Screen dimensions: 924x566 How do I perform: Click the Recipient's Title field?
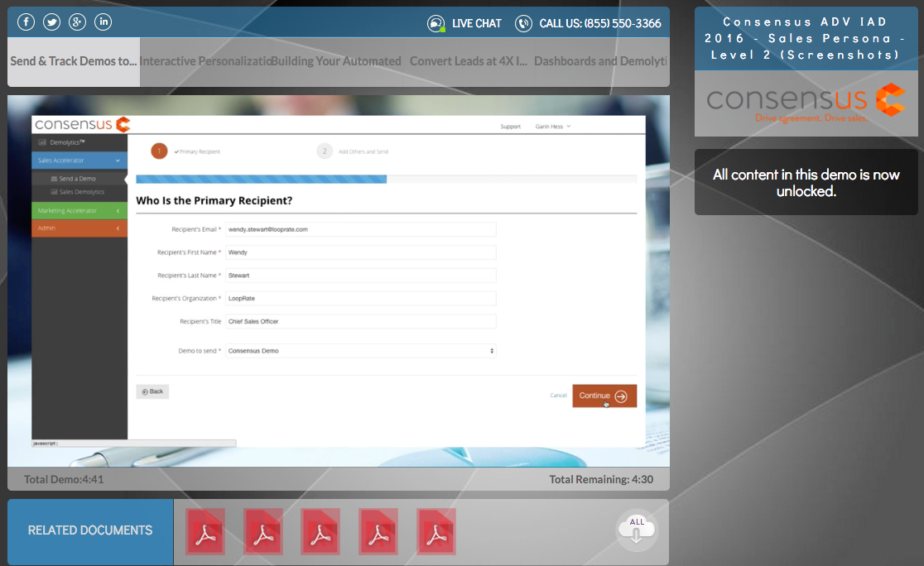[361, 322]
